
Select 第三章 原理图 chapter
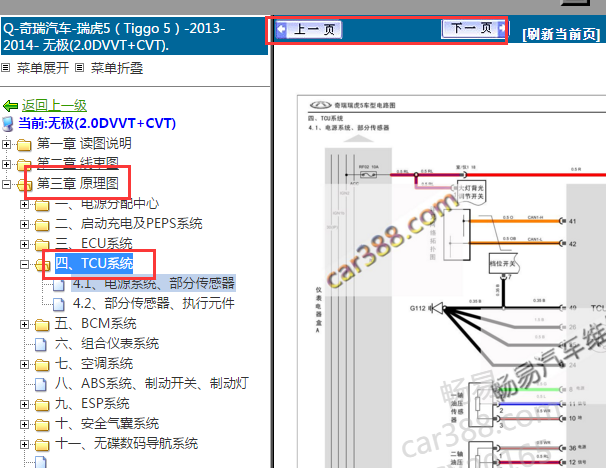(x=78, y=183)
